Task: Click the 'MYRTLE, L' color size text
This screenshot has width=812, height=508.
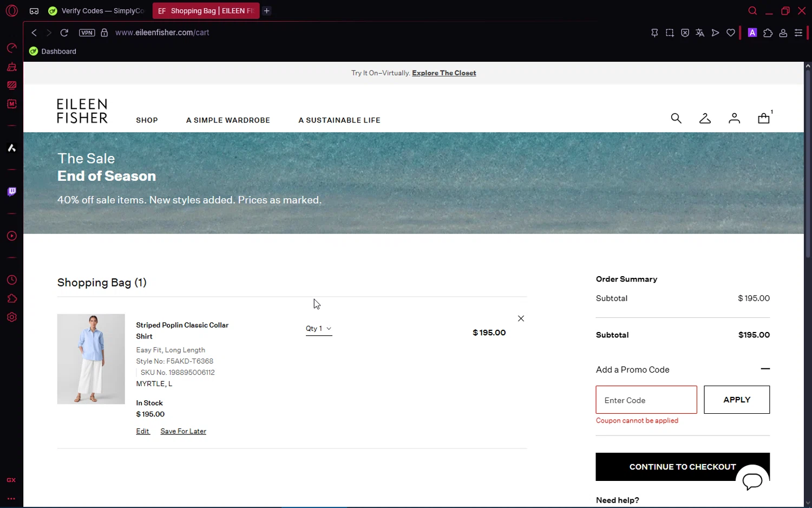Action: (154, 384)
